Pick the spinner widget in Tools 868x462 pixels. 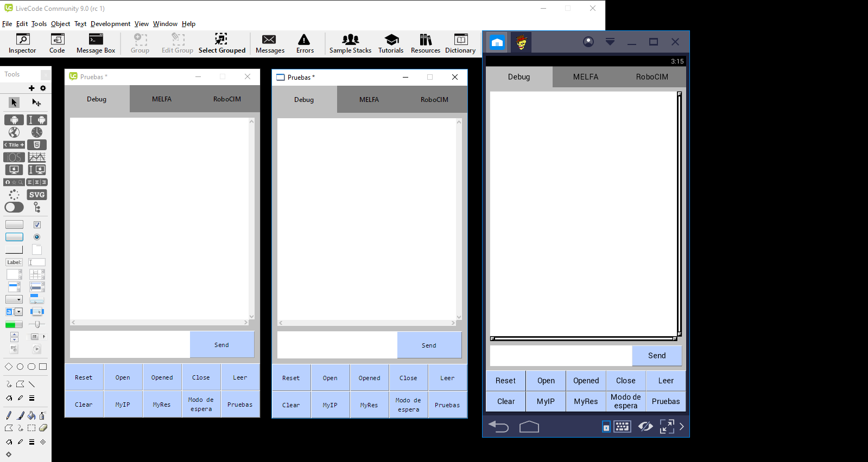(x=14, y=195)
